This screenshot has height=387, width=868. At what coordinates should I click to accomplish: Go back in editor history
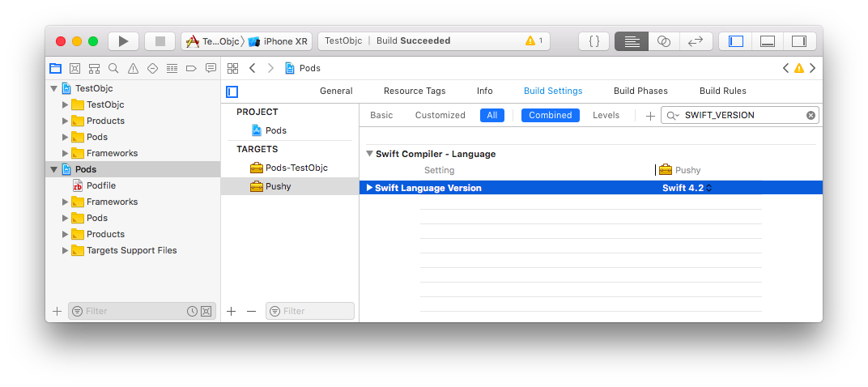(x=252, y=68)
